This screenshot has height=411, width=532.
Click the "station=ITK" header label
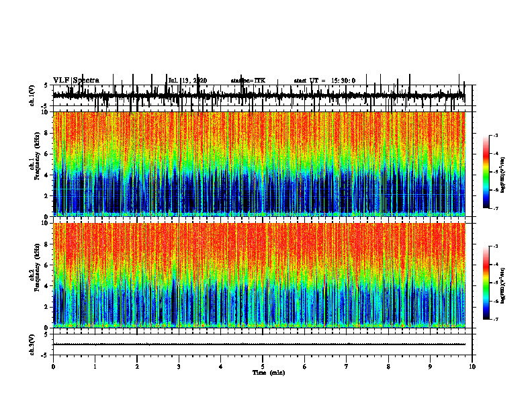coord(248,81)
